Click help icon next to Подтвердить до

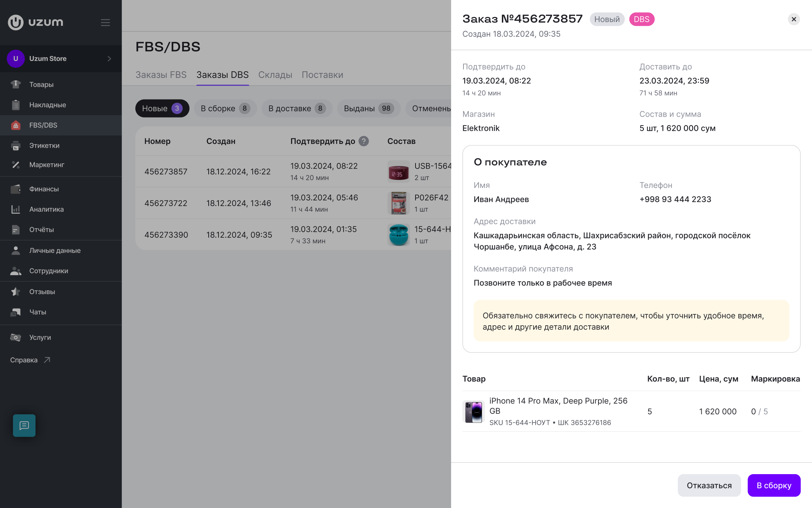tap(364, 141)
